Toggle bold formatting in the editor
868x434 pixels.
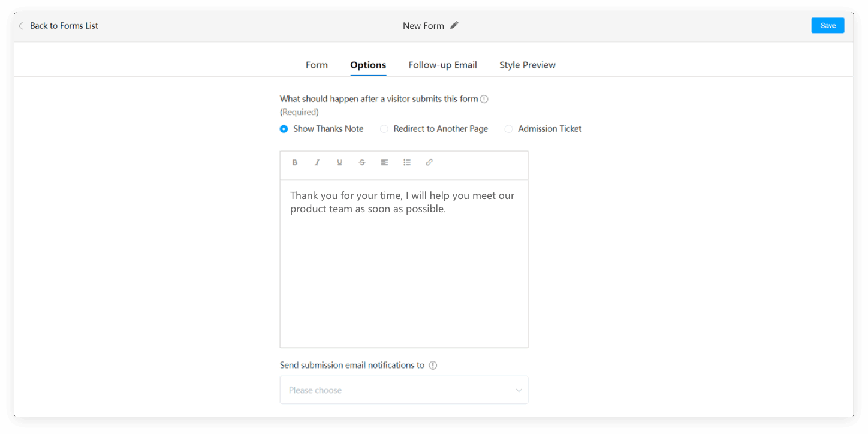tap(294, 162)
